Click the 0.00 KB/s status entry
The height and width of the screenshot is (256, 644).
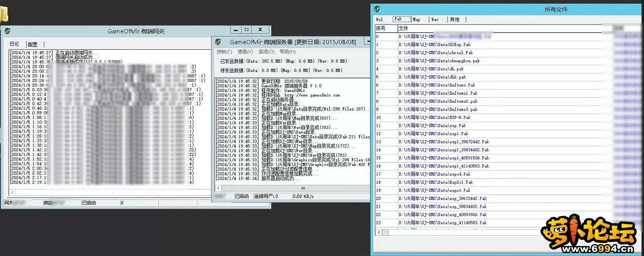[304, 196]
